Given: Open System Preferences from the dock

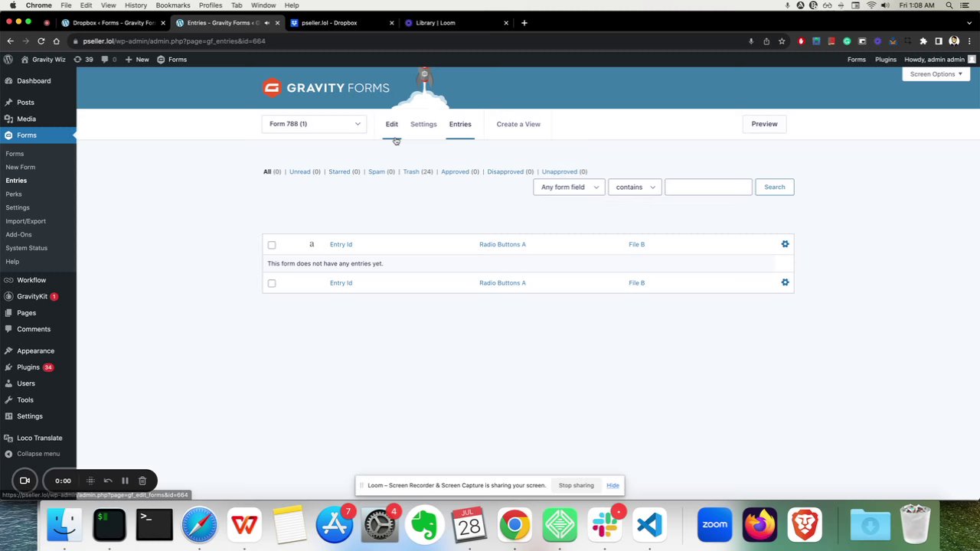Looking at the screenshot, I should pos(379,524).
